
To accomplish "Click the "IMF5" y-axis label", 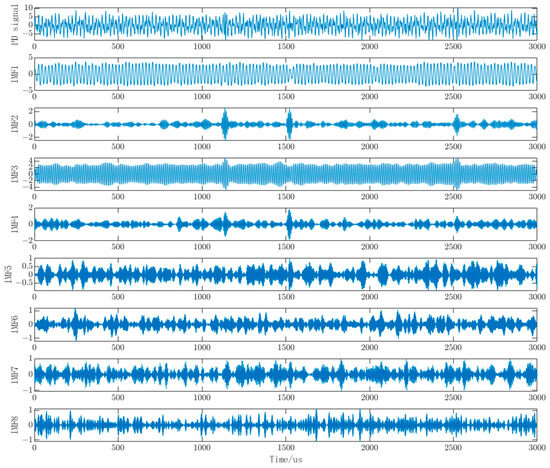I will tap(8, 274).
